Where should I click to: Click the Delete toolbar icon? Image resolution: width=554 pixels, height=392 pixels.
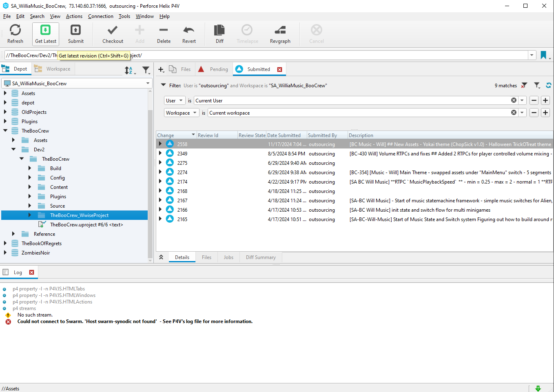164,34
